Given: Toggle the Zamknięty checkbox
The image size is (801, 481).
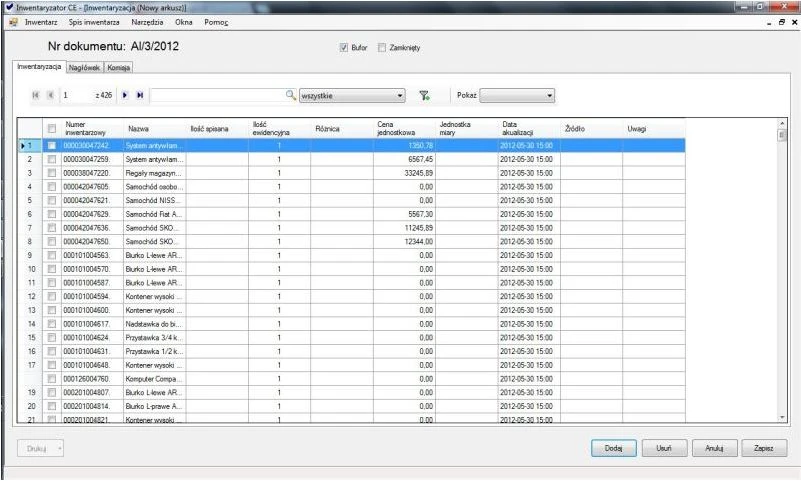Looking at the screenshot, I should [382, 47].
